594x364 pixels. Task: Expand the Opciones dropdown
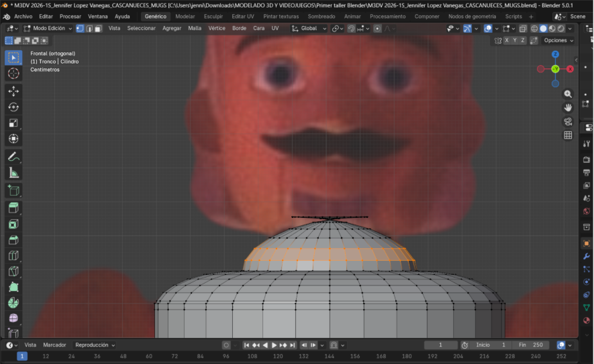click(x=558, y=40)
